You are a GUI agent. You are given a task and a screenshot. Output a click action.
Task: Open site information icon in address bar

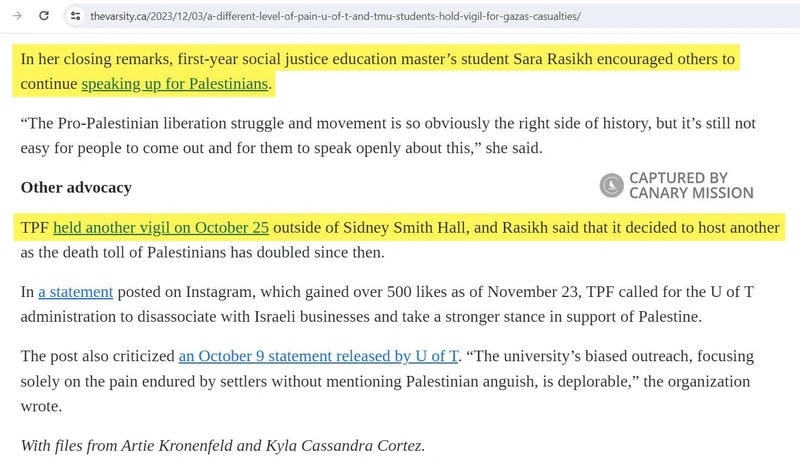[x=76, y=16]
